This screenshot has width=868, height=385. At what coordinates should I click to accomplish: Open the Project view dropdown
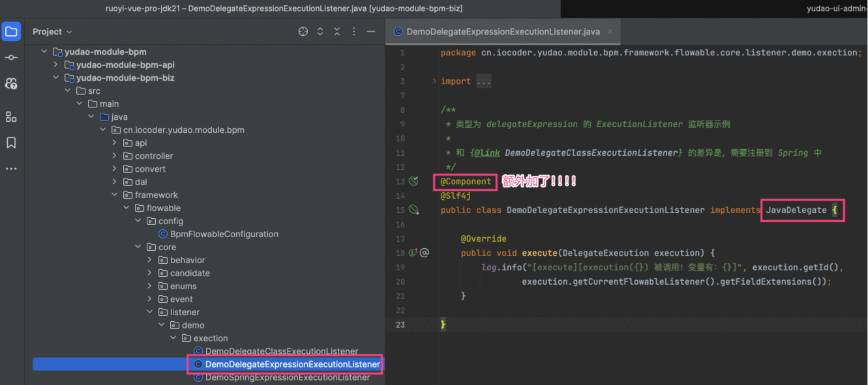(53, 31)
